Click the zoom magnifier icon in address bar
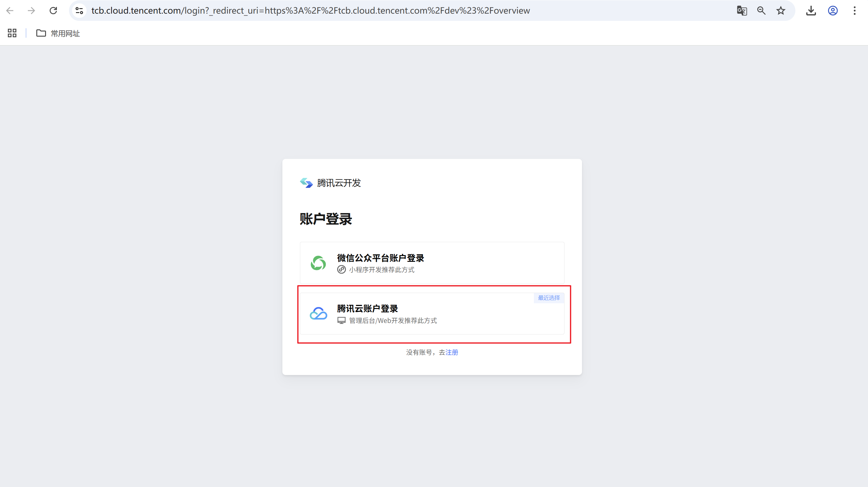 coord(761,11)
